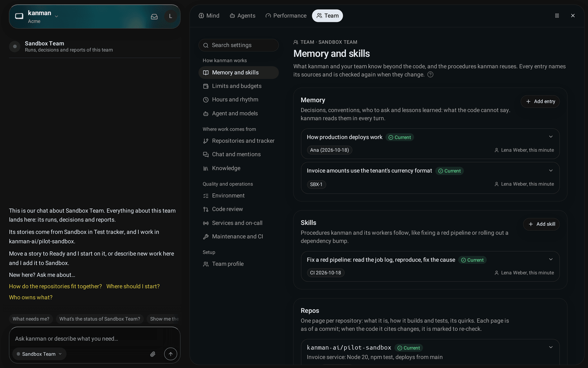588x368 pixels.
Task: Click Lena Weber on the CI 2026-10-18 skill
Action: [x=524, y=273]
